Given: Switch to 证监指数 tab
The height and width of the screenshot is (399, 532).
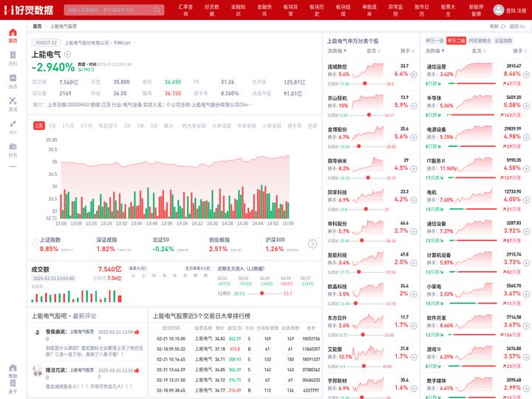Looking at the screenshot, I should 503,41.
